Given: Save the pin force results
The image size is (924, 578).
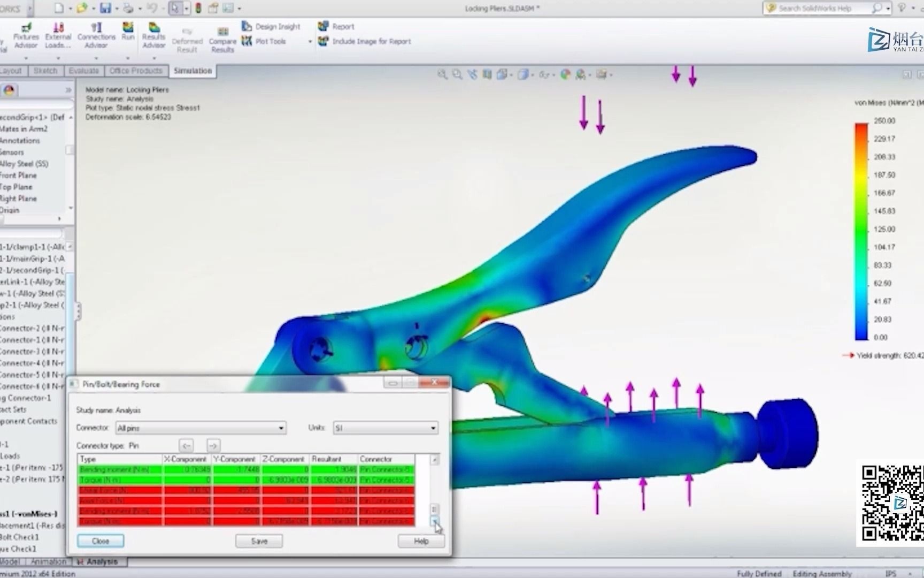Looking at the screenshot, I should tap(258, 541).
